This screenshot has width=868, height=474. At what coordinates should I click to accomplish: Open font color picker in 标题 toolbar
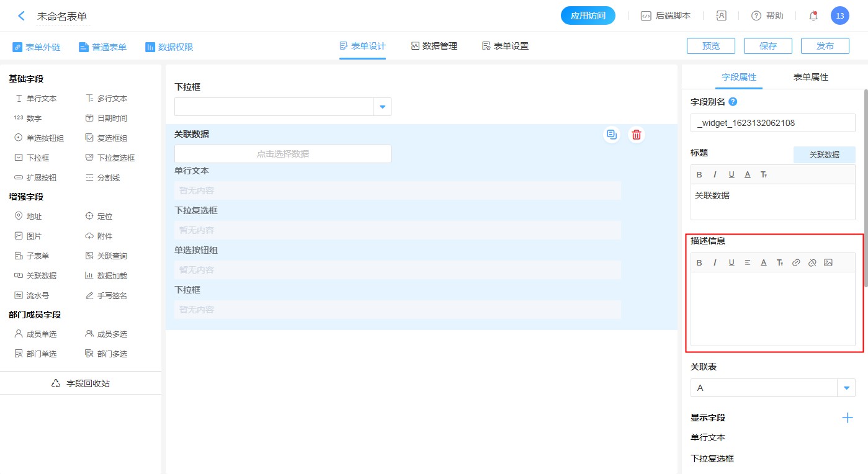click(x=748, y=175)
